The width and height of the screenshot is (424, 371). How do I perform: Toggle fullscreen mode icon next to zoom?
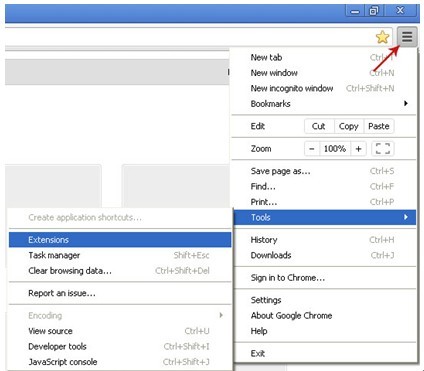pyautogui.click(x=383, y=149)
